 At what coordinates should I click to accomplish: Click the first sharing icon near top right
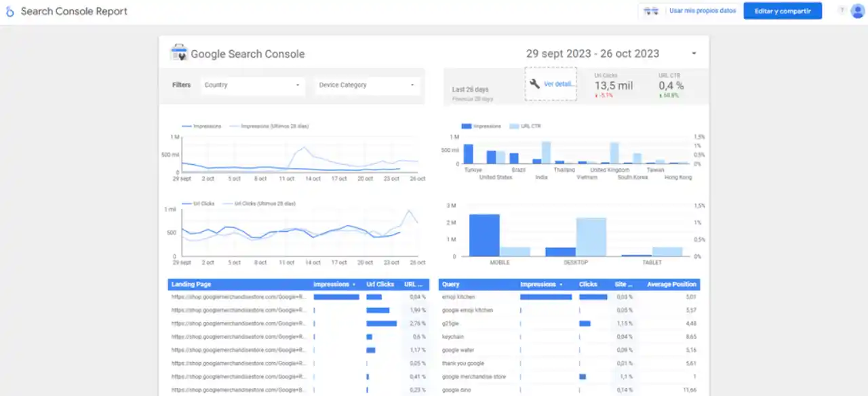coord(646,10)
